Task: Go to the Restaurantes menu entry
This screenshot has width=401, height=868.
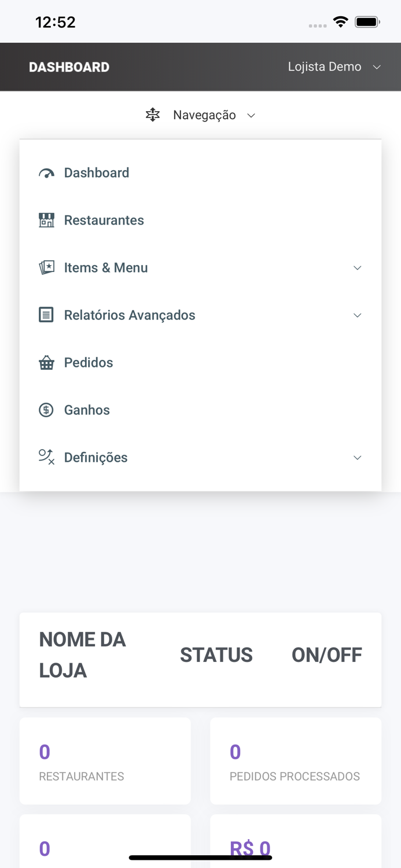Action: 104,220
